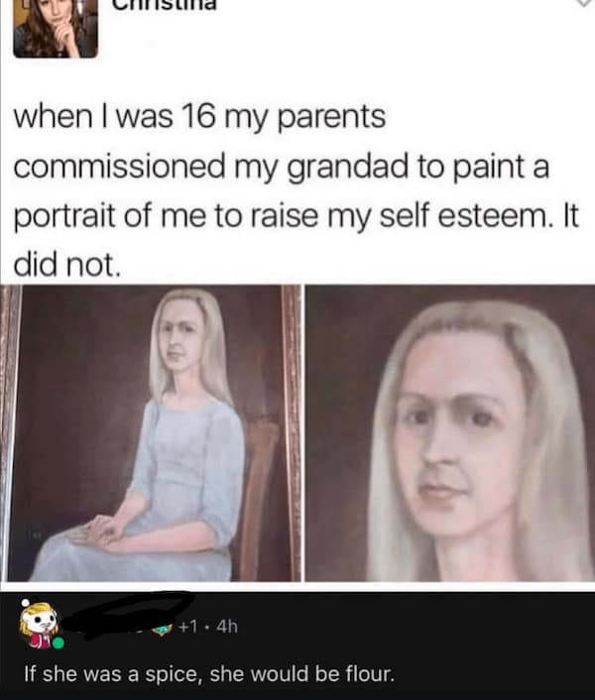Screen dimensions: 595x700
Task: Expand the tweet options chevron
Action: click(x=585, y=3)
